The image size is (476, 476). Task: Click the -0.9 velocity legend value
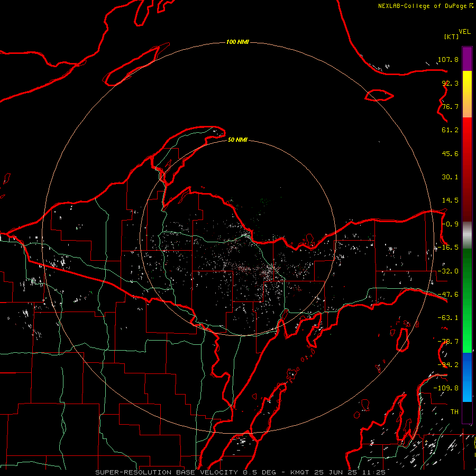tap(450, 224)
